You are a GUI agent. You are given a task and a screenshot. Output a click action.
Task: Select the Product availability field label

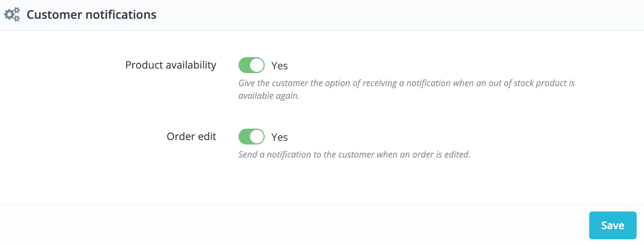pyautogui.click(x=171, y=65)
